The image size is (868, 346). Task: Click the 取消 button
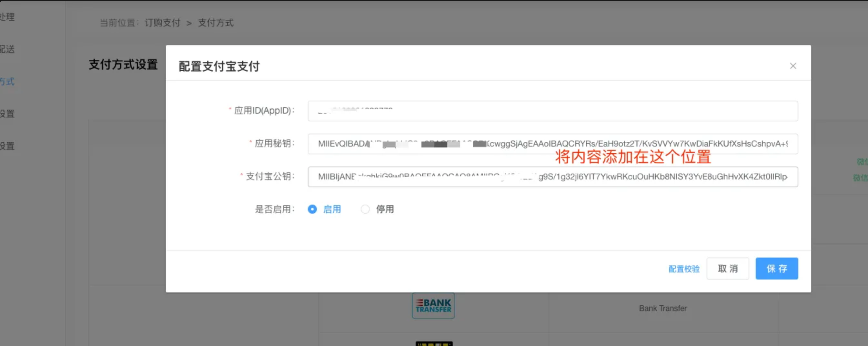click(x=728, y=269)
